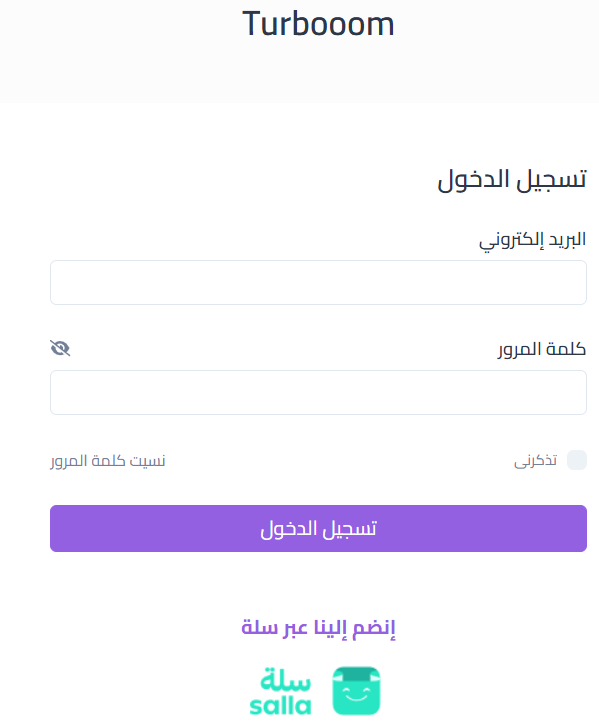Select the empty email text box

tap(319, 282)
